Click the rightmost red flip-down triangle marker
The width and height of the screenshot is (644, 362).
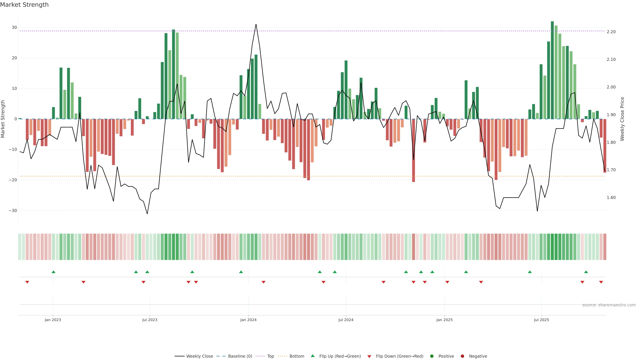pos(601,282)
